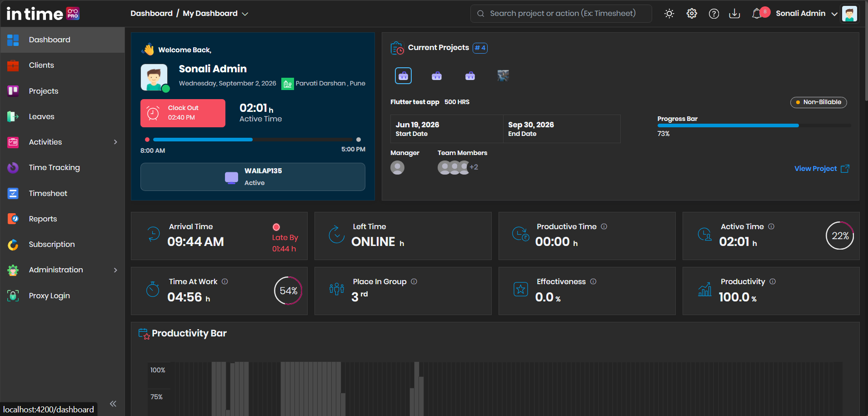
Task: Select the first highlighted project briefcase icon
Action: 403,76
